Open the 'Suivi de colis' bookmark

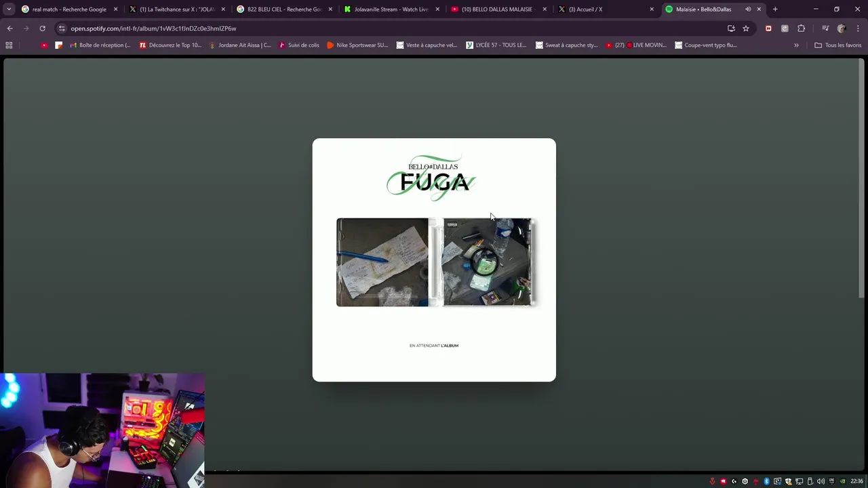coord(298,45)
